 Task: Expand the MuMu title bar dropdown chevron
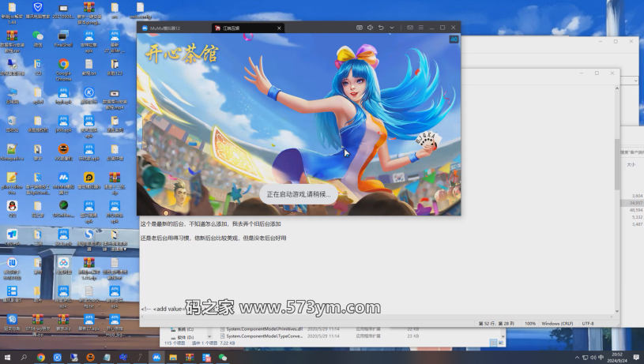[392, 28]
